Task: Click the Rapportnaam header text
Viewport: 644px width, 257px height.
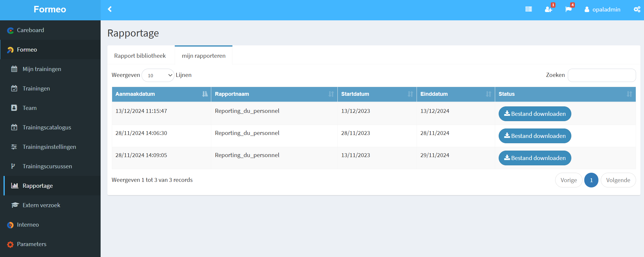Action: [232, 94]
